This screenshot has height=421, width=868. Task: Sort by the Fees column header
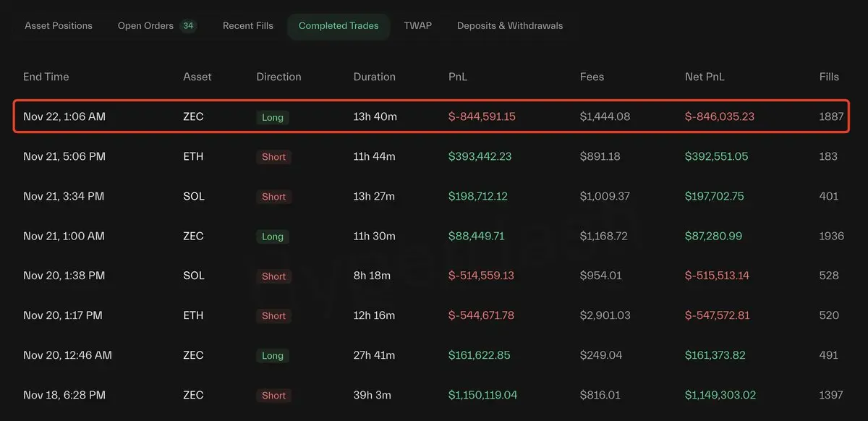[592, 77]
